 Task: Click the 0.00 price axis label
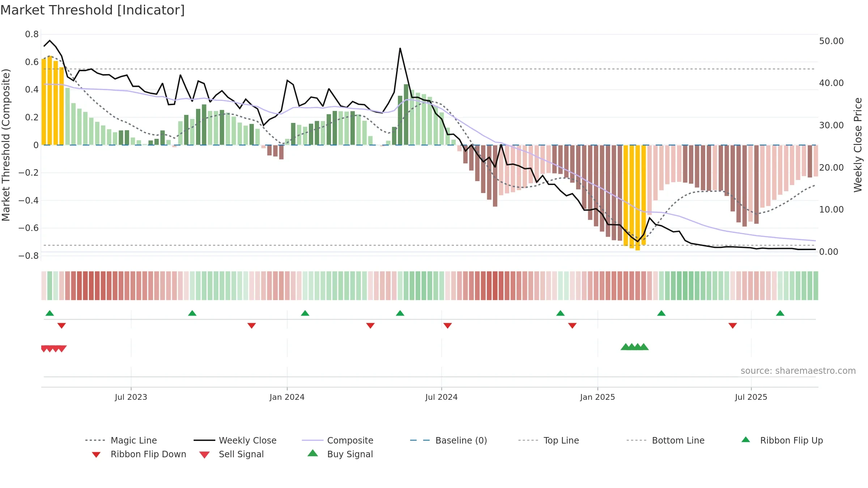829,252
